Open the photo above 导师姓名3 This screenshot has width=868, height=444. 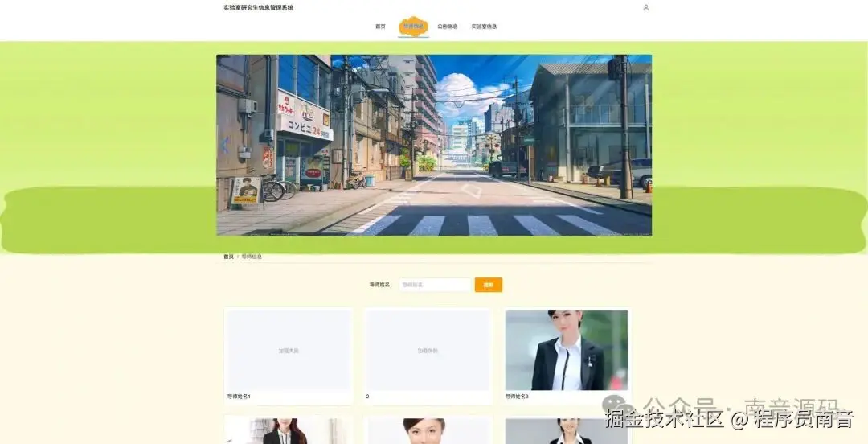(x=567, y=351)
